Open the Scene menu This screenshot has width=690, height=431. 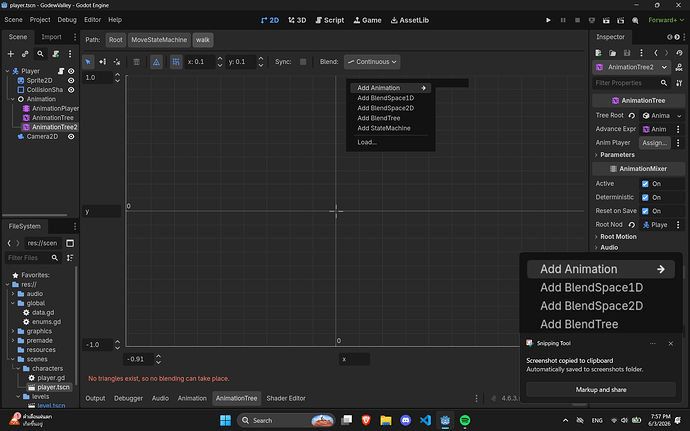click(13, 20)
